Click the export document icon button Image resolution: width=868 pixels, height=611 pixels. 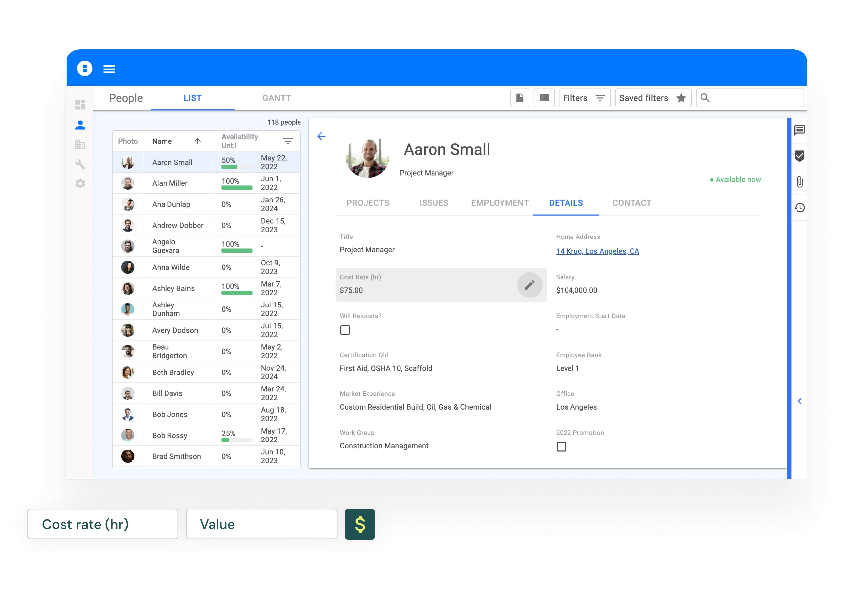520,98
